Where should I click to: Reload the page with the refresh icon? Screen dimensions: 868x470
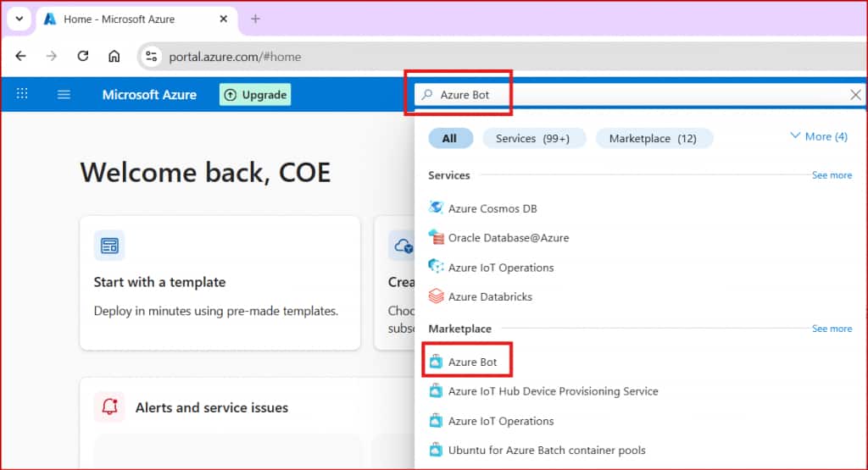83,56
